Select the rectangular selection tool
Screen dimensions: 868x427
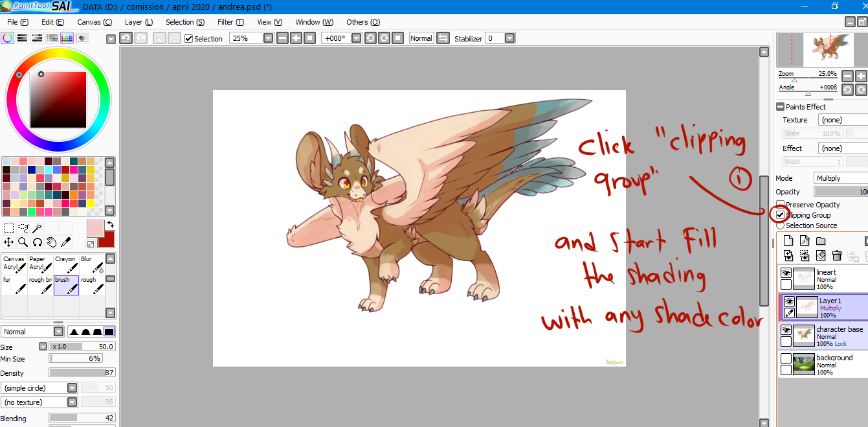coord(8,227)
